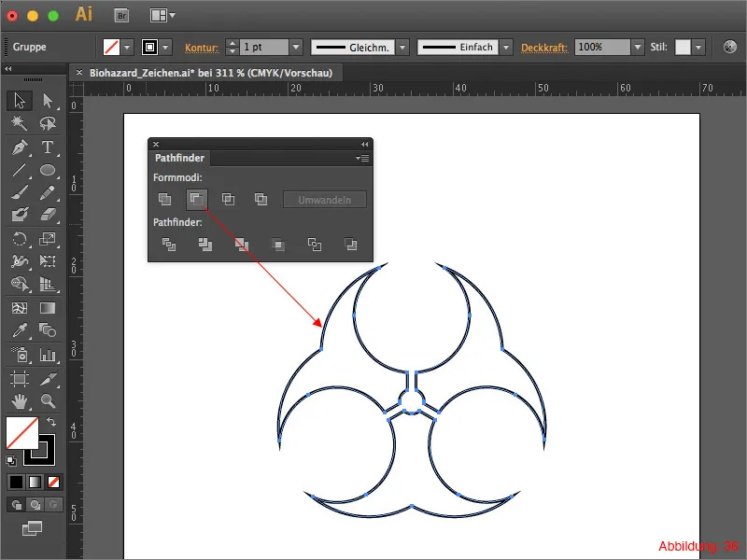The image size is (747, 560).
Task: Click Minus Back pathfinder button
Action: tap(351, 245)
